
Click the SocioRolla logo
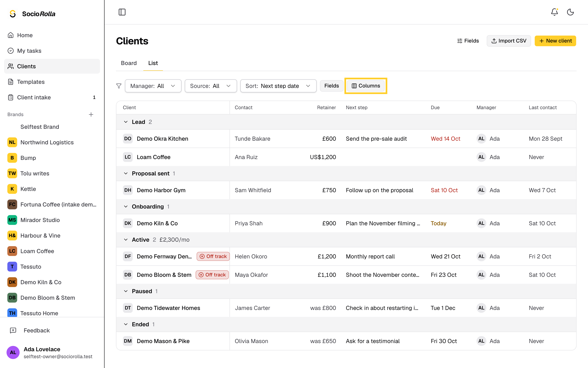point(32,14)
